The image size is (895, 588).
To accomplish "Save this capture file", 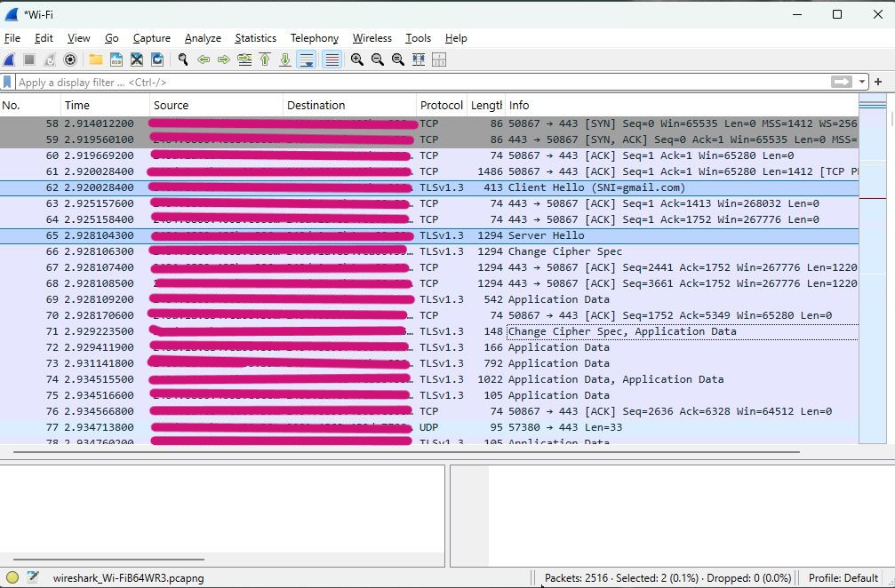I will point(116,60).
